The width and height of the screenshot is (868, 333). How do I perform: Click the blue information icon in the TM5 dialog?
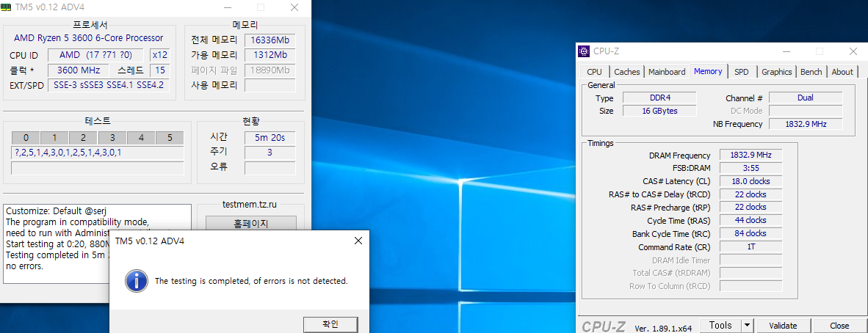[x=136, y=281]
